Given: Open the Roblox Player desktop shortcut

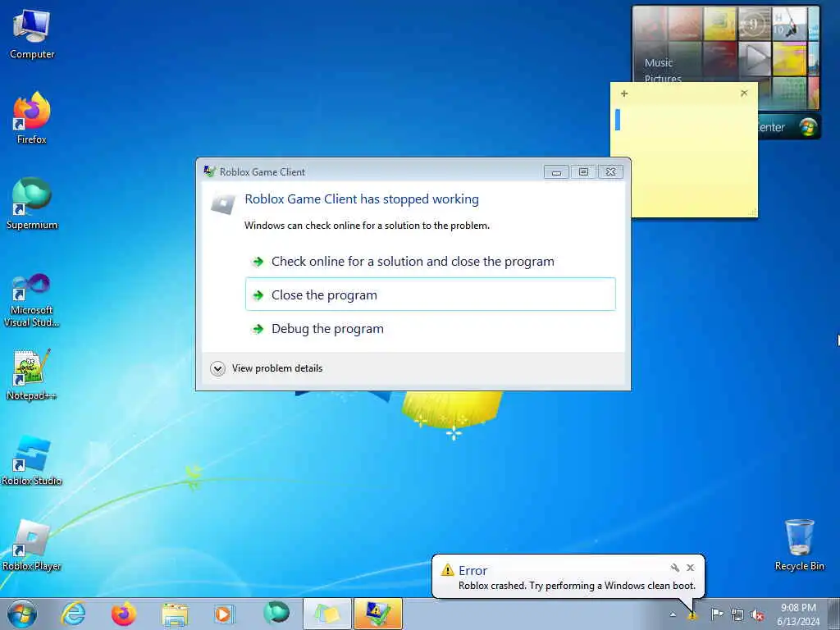Looking at the screenshot, I should [x=32, y=545].
